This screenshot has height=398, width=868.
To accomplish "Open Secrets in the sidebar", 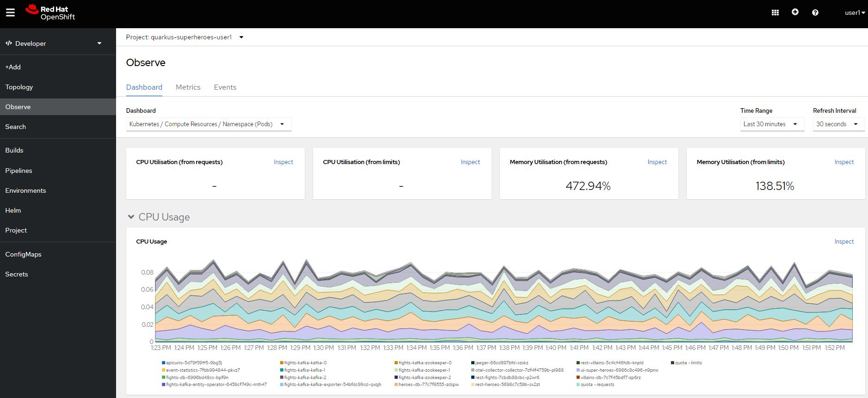I will [x=58, y=274].
